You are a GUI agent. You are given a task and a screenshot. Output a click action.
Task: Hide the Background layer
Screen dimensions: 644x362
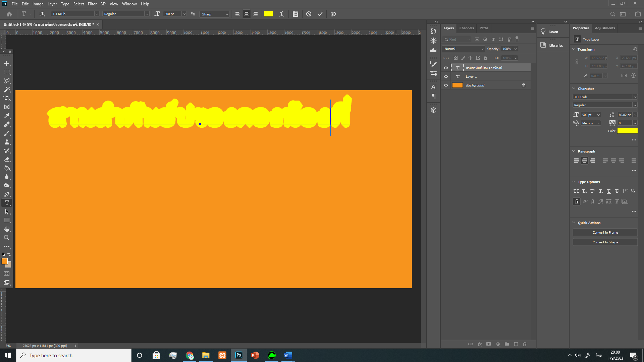coord(446,85)
